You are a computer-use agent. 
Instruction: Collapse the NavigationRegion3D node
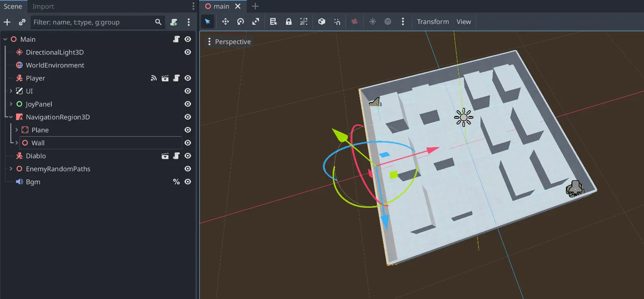[11, 117]
